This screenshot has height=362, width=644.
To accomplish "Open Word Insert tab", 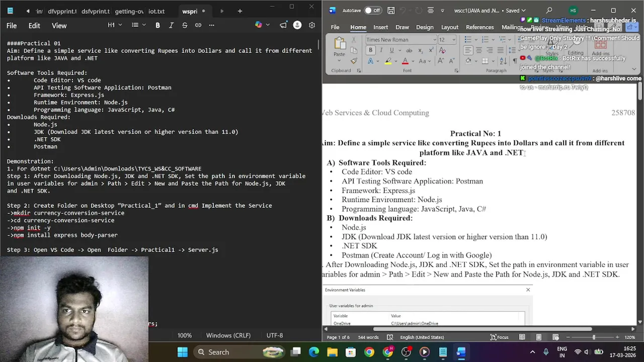I will point(380,27).
